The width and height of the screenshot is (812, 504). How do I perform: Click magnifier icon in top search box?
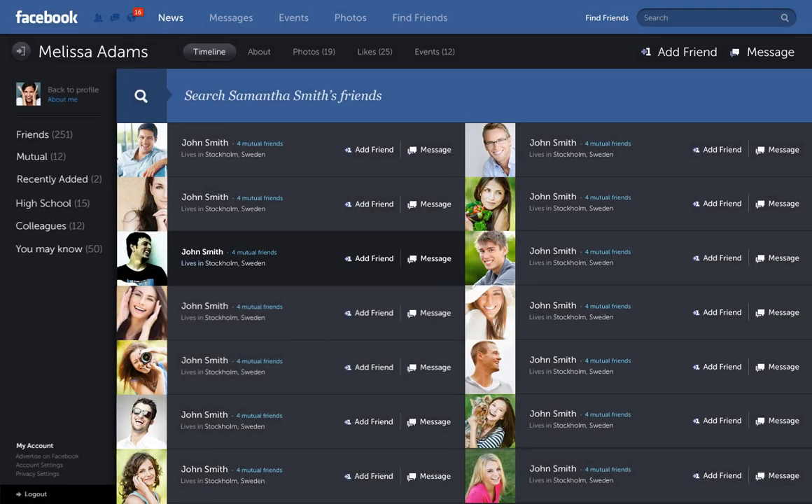[785, 18]
